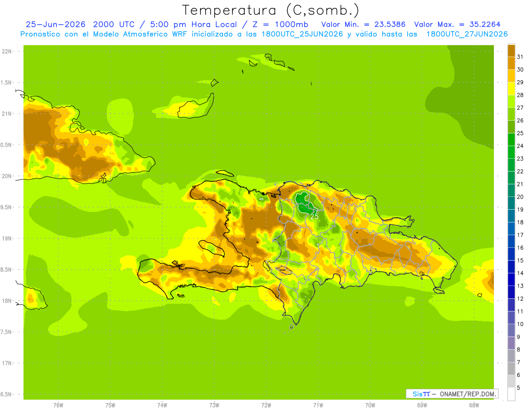Click the legend value "15"
Viewport: 532px width, 411px height.
click(520, 260)
